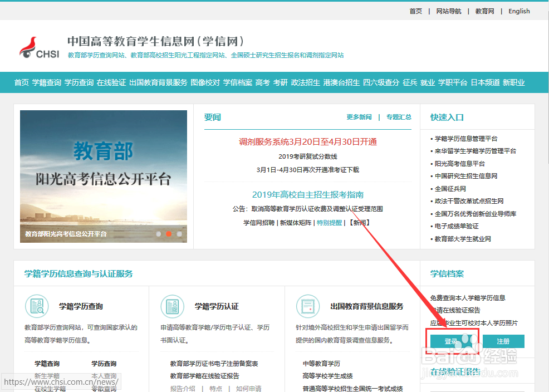Open 中等教育学历 link

[321, 364]
